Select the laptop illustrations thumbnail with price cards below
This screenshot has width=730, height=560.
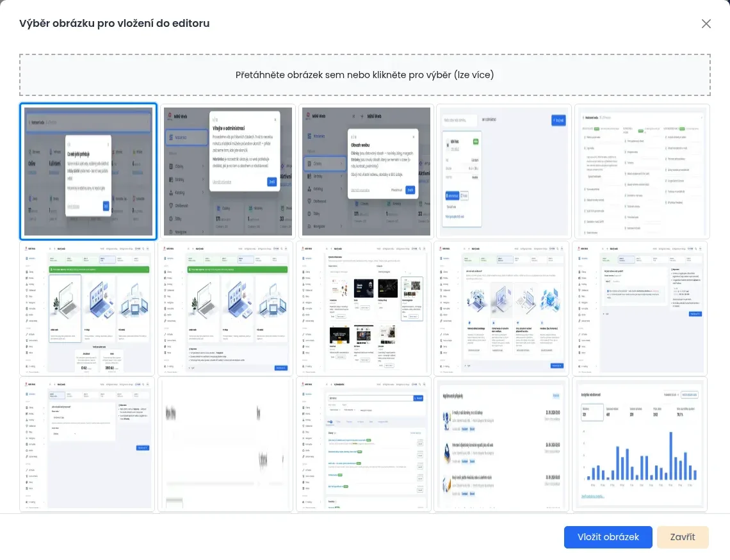pos(87,308)
